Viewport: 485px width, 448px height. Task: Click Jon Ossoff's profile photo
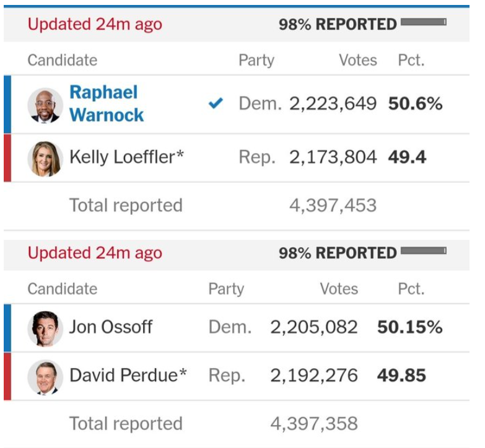coord(45,328)
